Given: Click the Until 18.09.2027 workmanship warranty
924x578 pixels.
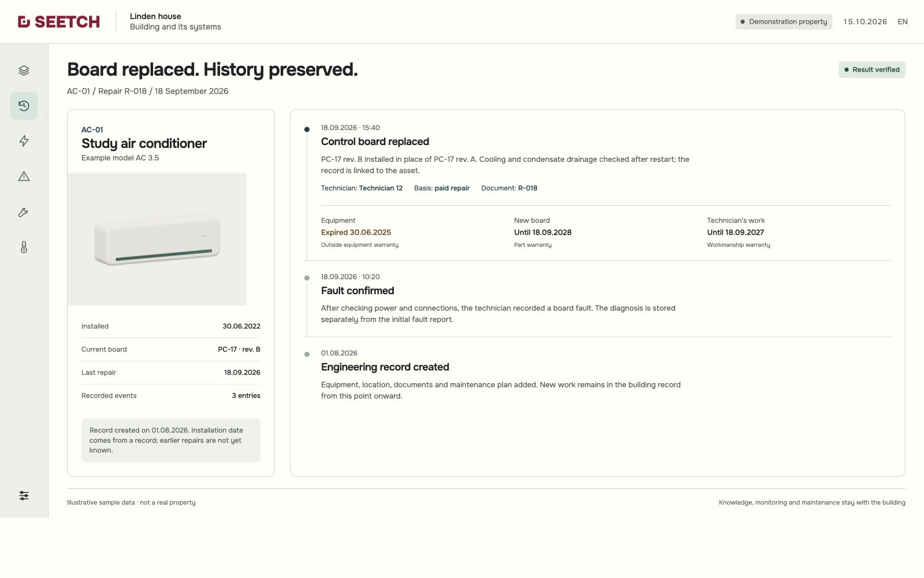Looking at the screenshot, I should (x=736, y=232).
